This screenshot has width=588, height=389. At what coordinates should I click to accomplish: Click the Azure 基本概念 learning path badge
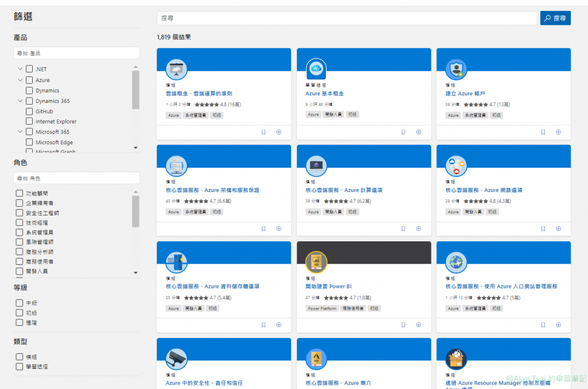316,70
